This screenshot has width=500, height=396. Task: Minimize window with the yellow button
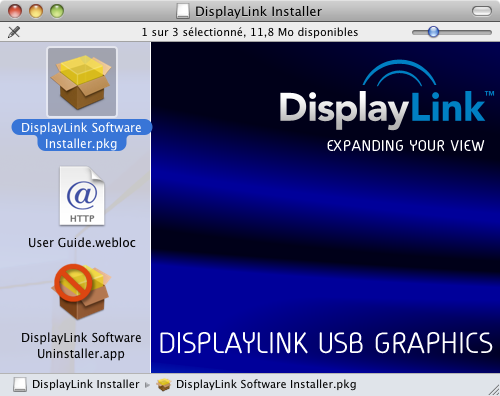pyautogui.click(x=36, y=11)
